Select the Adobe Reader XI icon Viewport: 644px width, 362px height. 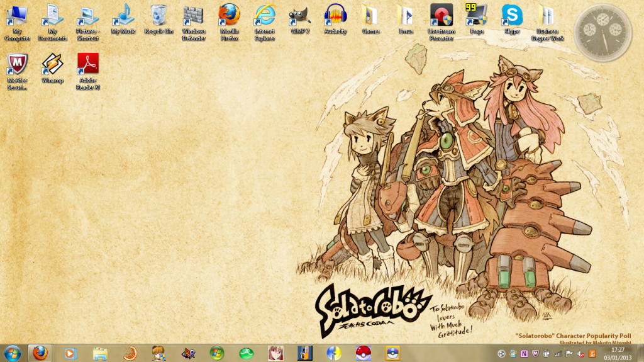(88, 72)
